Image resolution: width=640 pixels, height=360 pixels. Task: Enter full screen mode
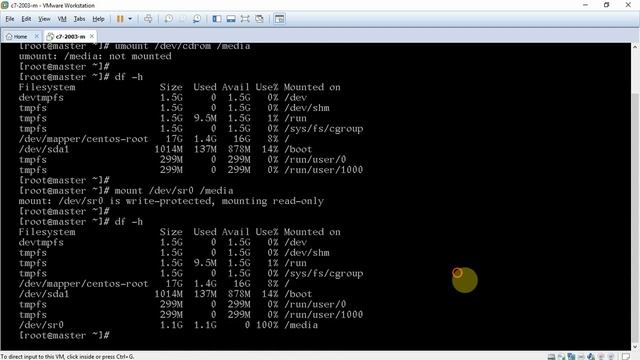click(x=245, y=19)
